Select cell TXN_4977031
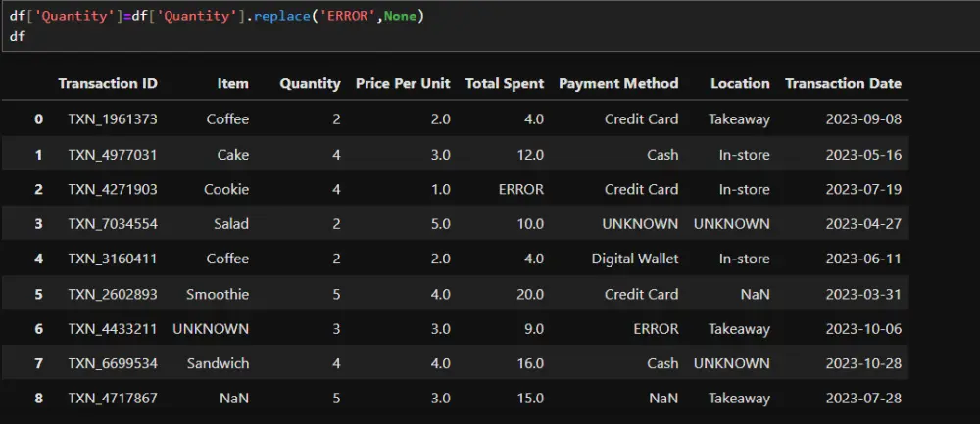The image size is (980, 424). pos(113,155)
